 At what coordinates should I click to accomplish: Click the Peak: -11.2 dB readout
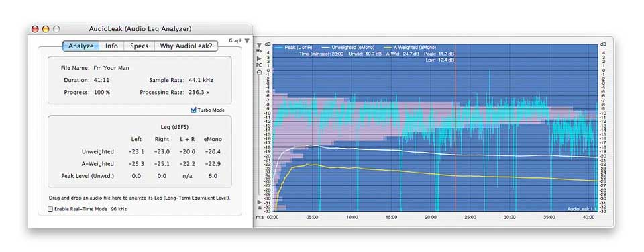tap(438, 54)
